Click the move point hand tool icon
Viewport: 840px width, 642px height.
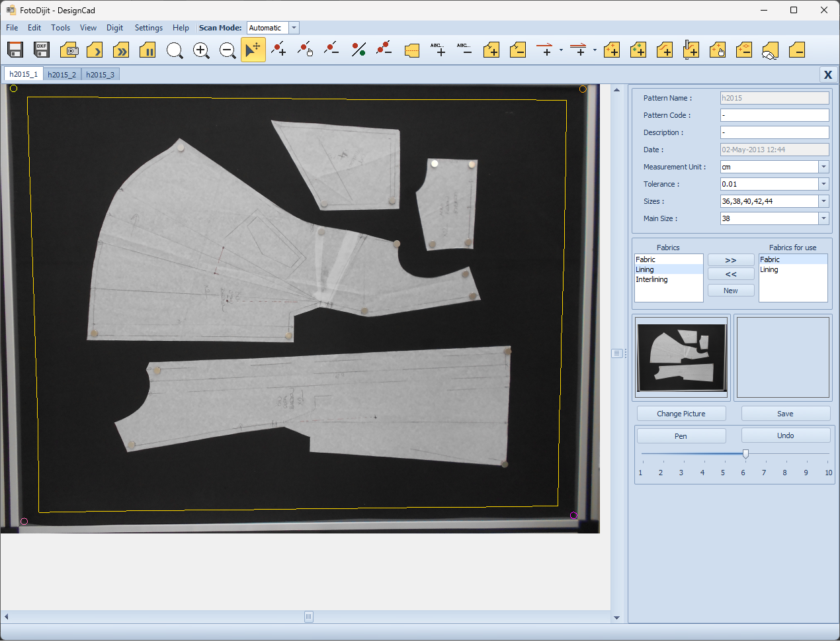[305, 50]
